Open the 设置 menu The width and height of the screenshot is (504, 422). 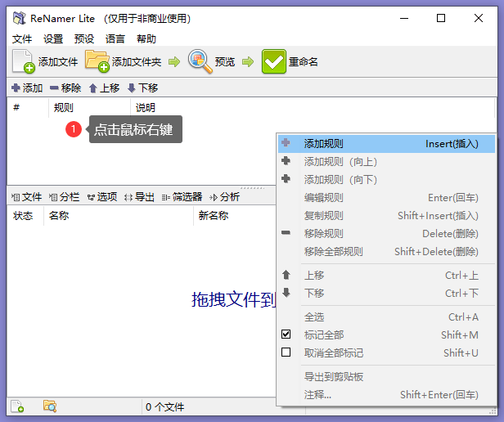[53, 39]
